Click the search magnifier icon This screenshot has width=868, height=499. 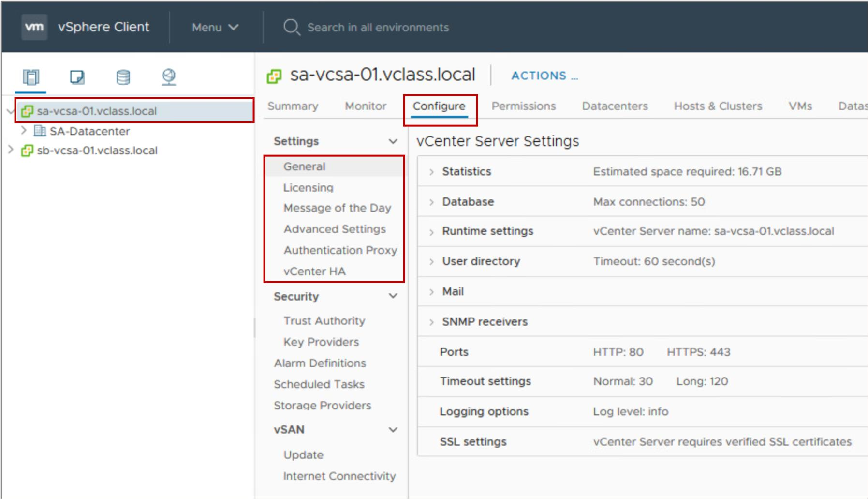pyautogui.click(x=292, y=27)
